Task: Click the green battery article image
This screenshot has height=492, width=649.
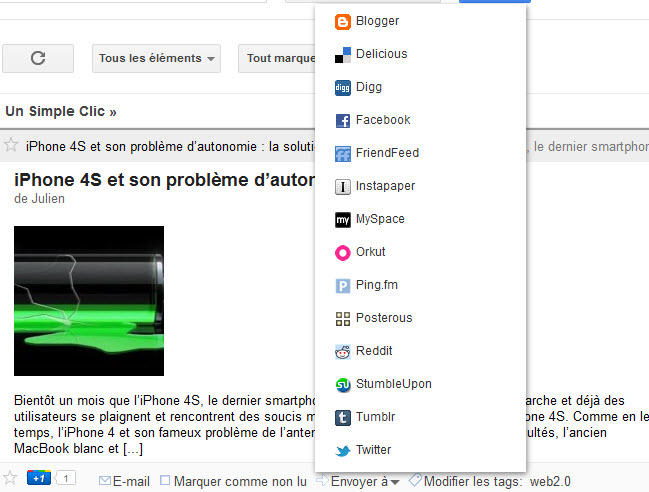Action: [x=89, y=301]
